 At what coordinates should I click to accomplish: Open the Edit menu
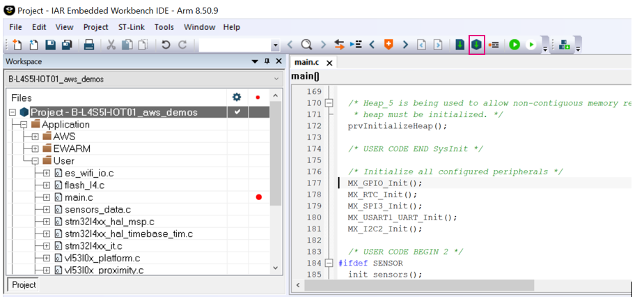[x=39, y=27]
